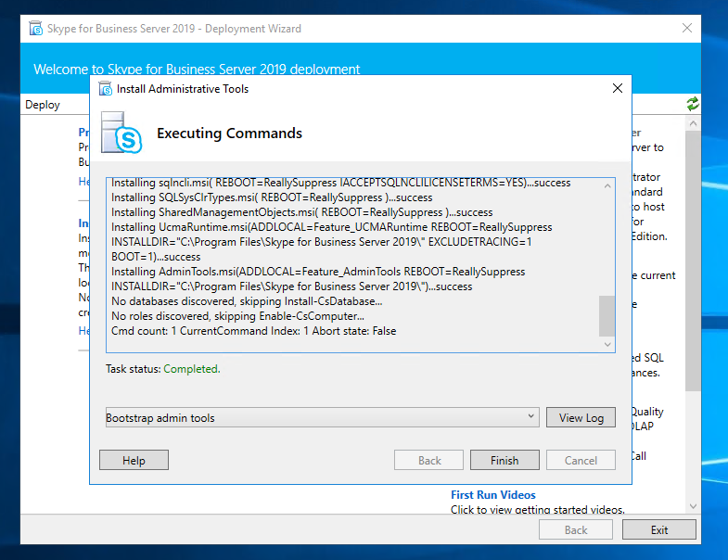Click the Executing Commands heading
This screenshot has height=560, width=728.
click(x=229, y=134)
